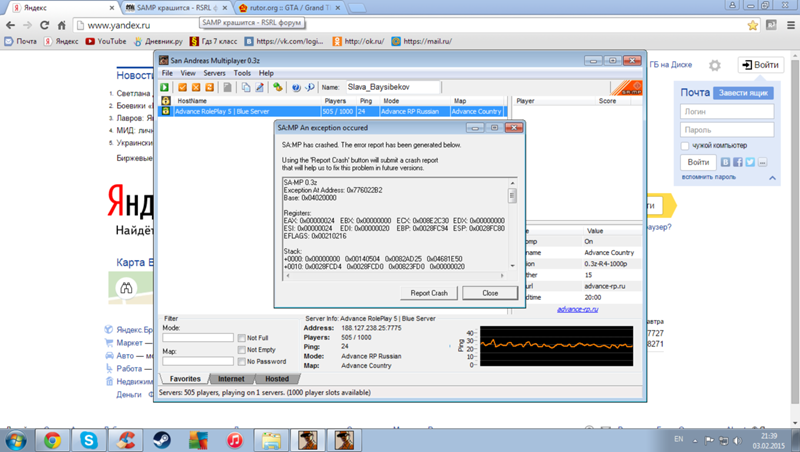Open Chrome hamburger menu
This screenshot has width=800, height=452.
click(790, 25)
